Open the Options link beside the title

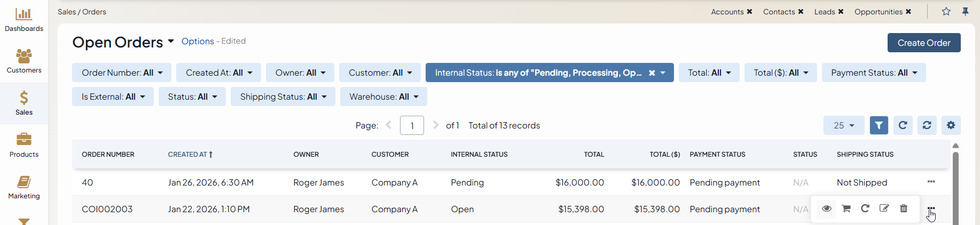click(x=198, y=41)
